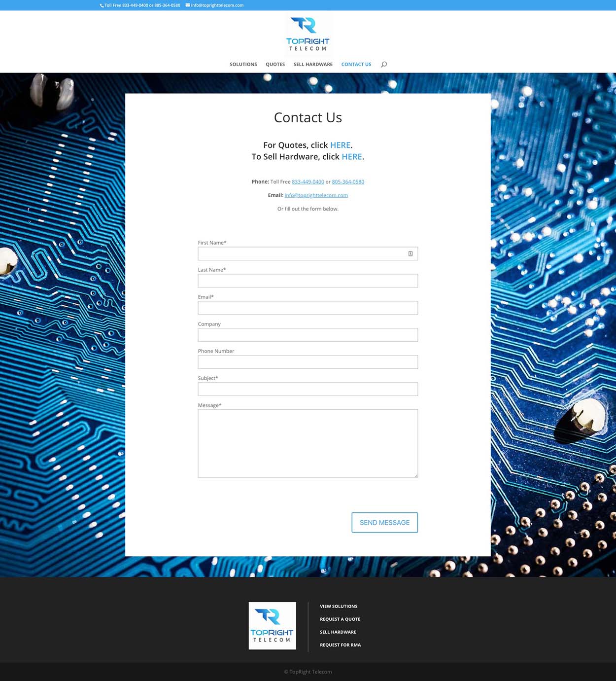Open the Solutions menu item

[243, 65]
